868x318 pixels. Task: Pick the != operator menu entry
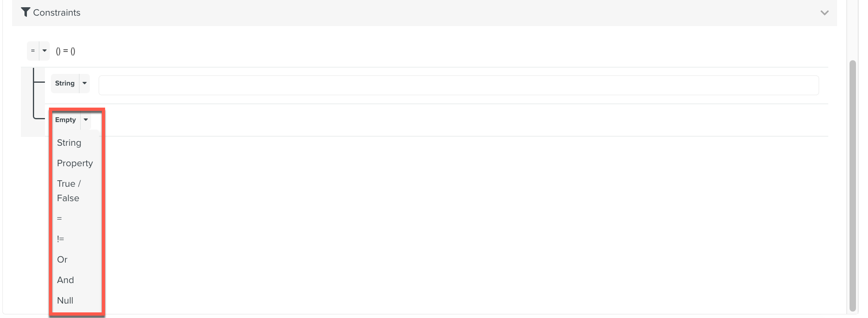click(61, 239)
